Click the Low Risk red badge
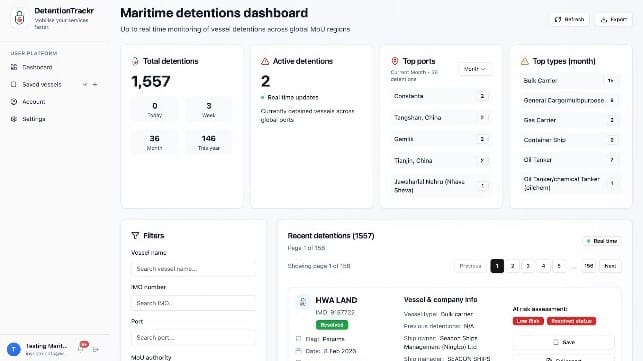643x361 pixels. [528, 321]
